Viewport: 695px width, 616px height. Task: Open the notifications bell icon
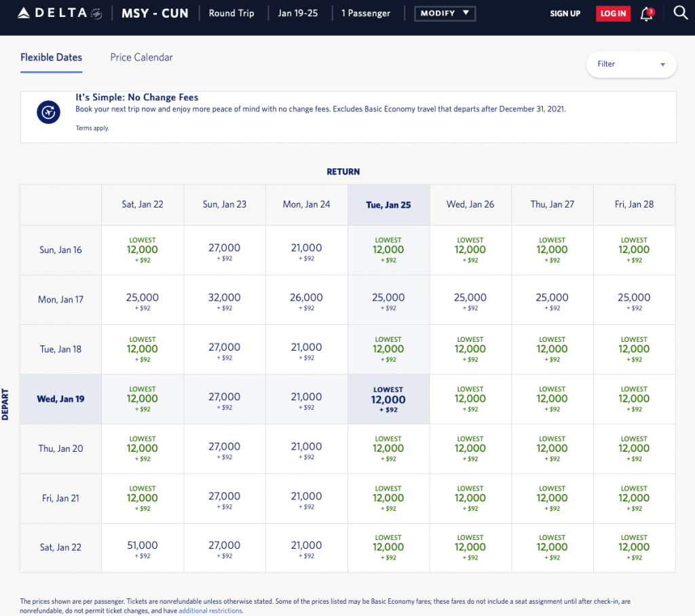coord(646,14)
